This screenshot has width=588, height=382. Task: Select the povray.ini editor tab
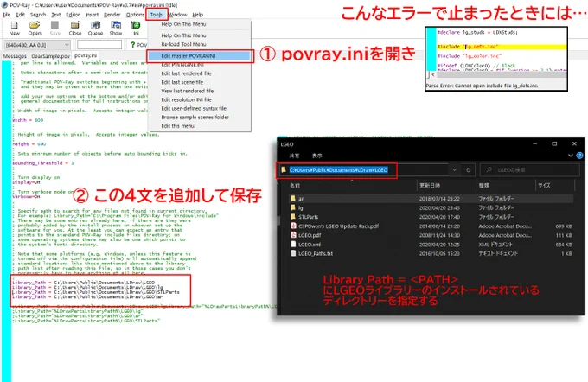(x=86, y=55)
